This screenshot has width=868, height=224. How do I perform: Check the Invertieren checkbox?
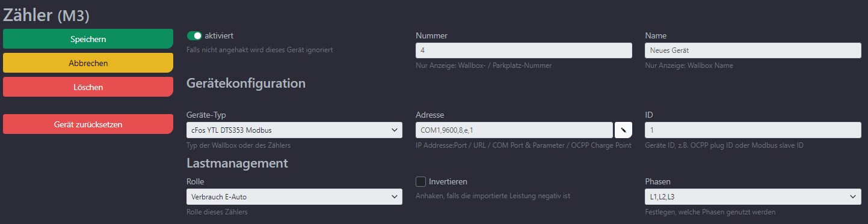coord(421,181)
